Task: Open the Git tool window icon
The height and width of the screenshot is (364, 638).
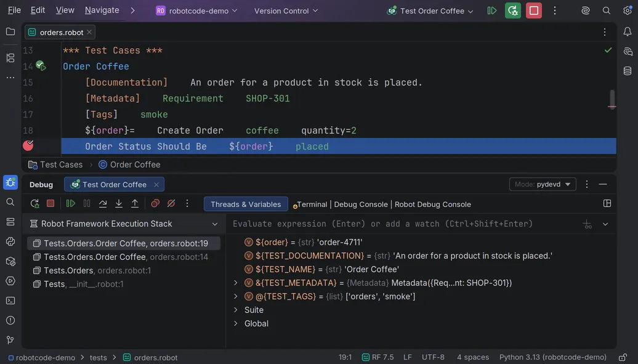Action: (10, 340)
